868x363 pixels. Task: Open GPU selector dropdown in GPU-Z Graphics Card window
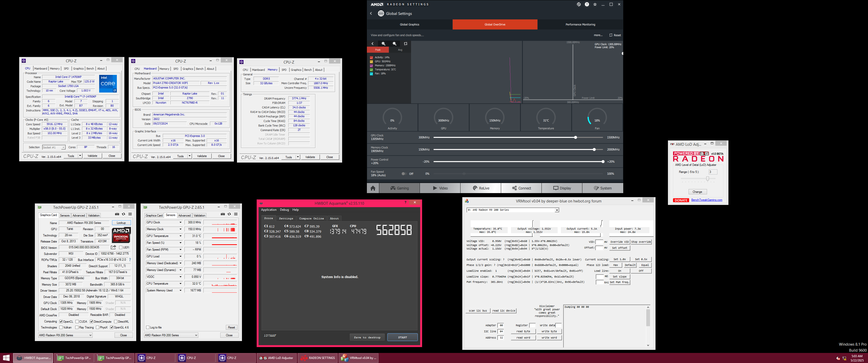[x=65, y=335]
